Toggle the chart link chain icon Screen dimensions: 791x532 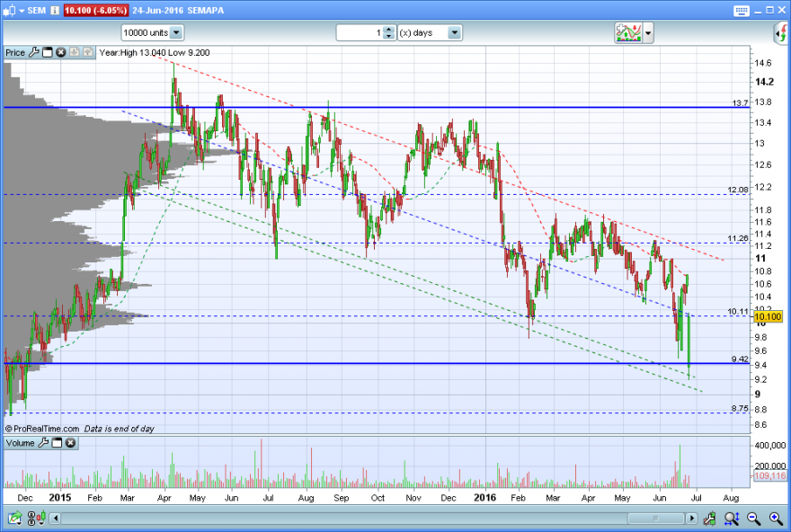[31, 518]
